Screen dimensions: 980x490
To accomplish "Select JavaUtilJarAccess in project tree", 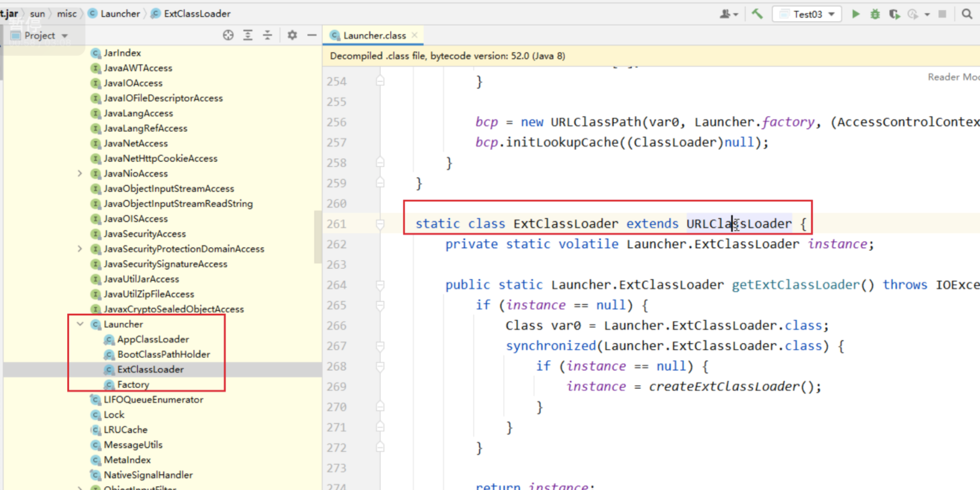I will (141, 279).
